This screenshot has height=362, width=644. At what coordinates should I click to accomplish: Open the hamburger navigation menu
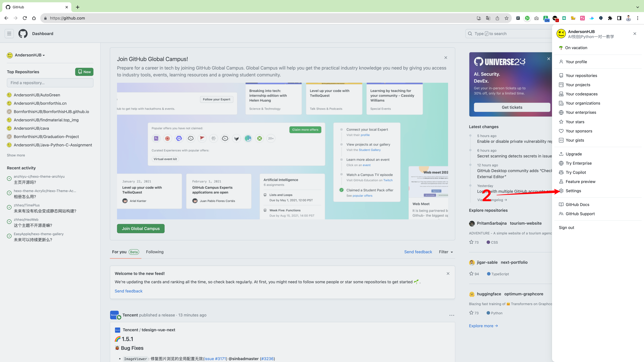pyautogui.click(x=9, y=33)
